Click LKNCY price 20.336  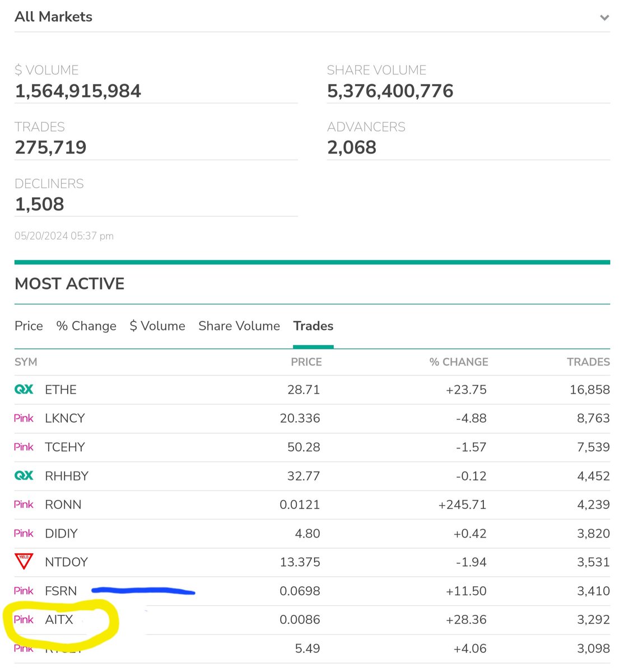[300, 418]
